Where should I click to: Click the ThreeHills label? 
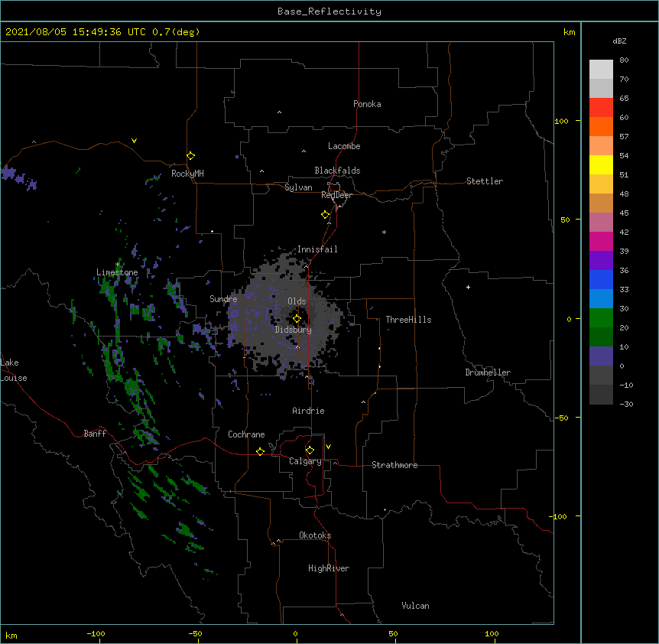point(408,320)
